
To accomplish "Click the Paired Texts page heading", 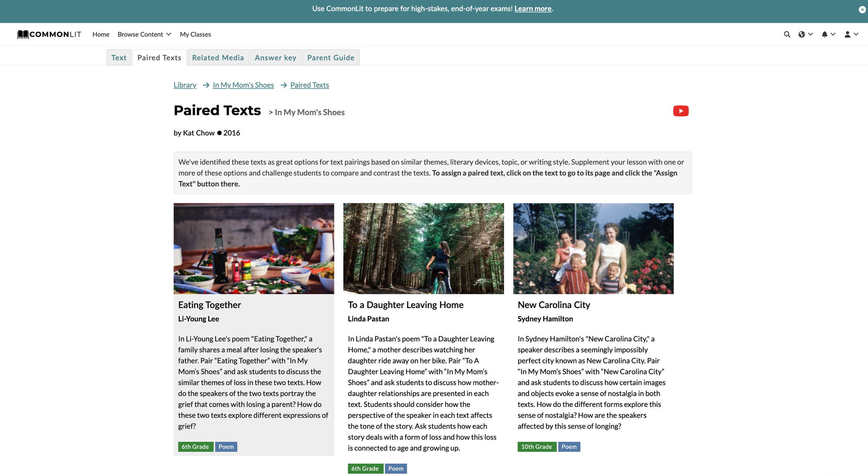I will [217, 110].
